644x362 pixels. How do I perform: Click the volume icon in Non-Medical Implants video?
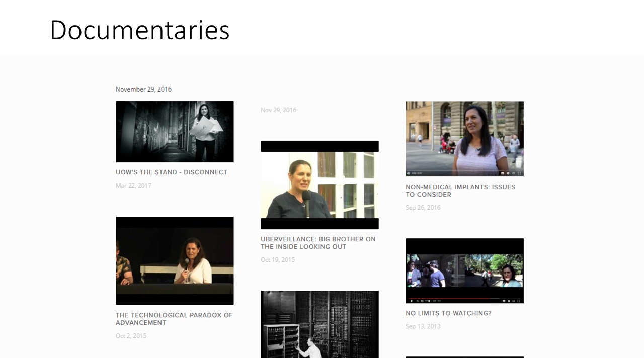click(x=409, y=173)
